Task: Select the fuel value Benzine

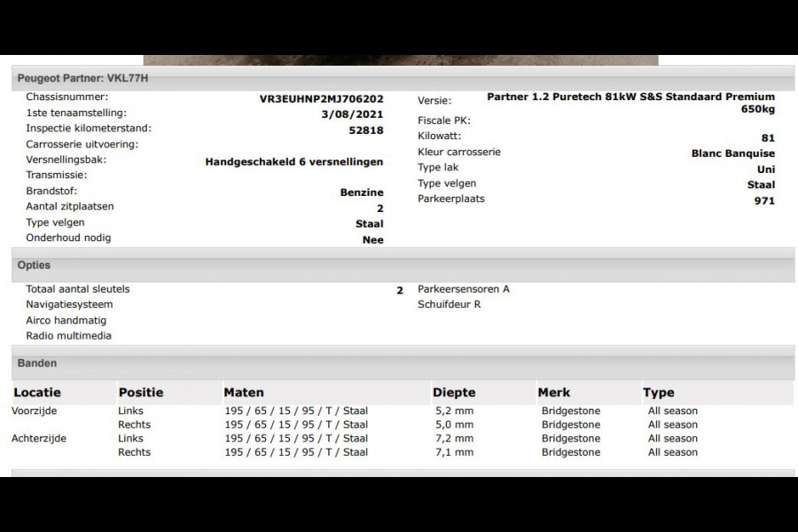Action: tap(362, 192)
